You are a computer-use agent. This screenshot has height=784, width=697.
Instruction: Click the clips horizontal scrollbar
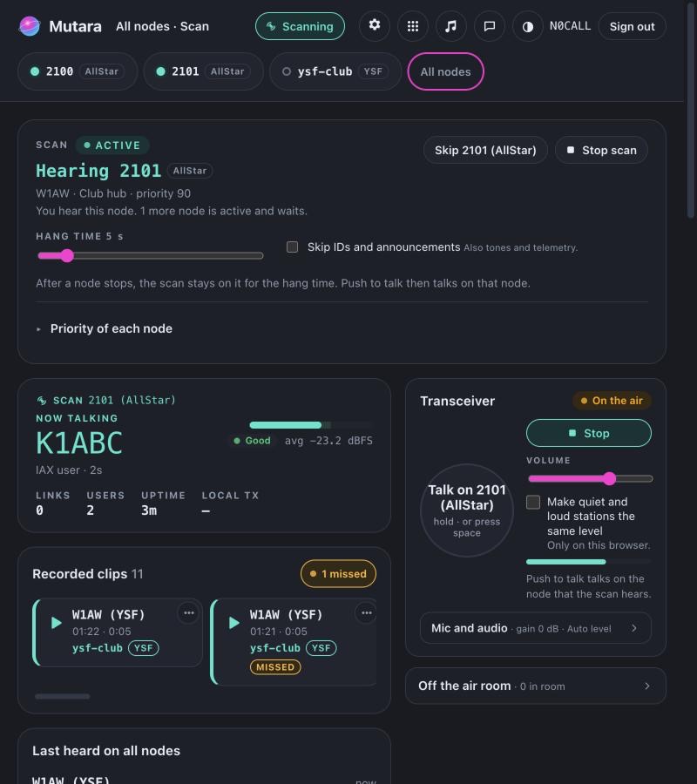point(63,696)
